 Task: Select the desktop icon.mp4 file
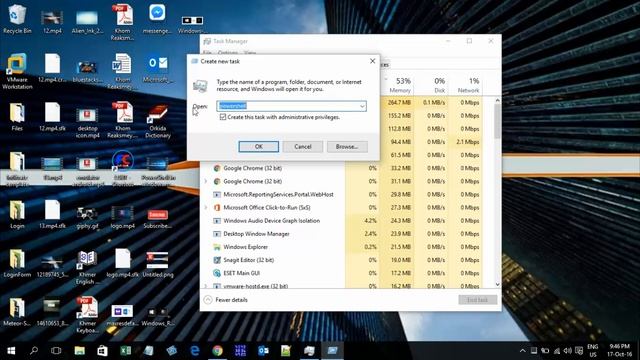[87, 123]
